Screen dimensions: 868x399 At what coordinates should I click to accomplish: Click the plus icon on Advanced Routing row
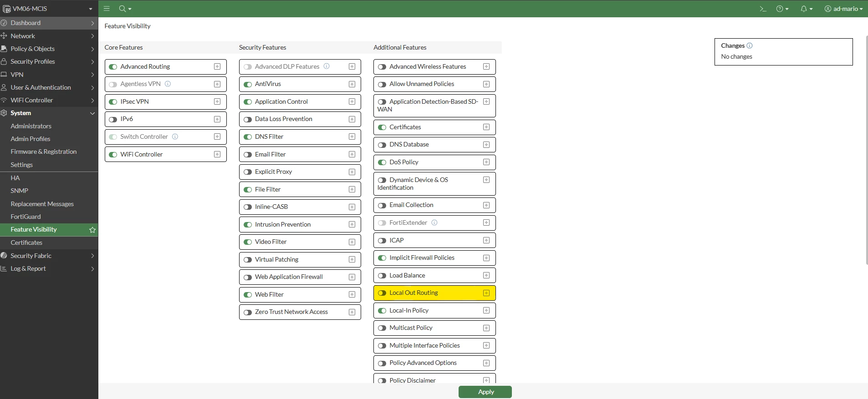(217, 66)
